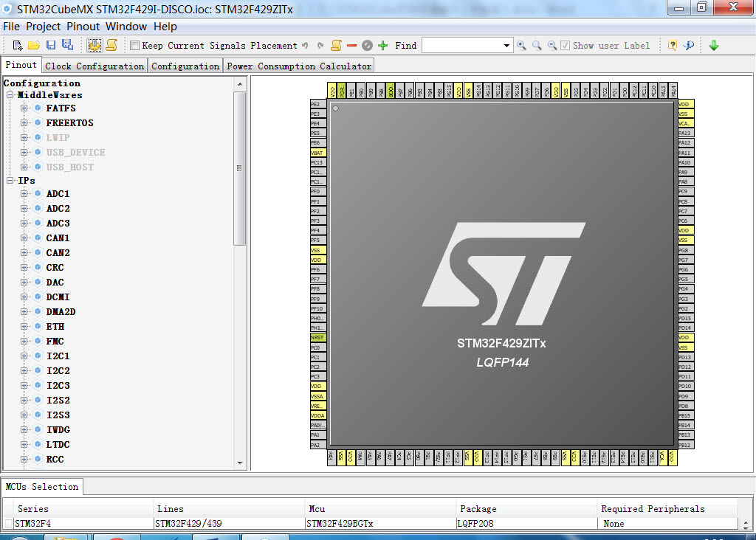
Task: Click the Save Project floppy icon
Action: coord(51,45)
